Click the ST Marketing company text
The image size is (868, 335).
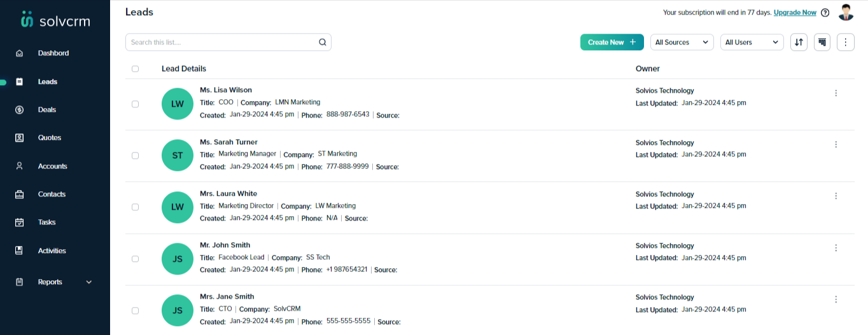tap(337, 154)
